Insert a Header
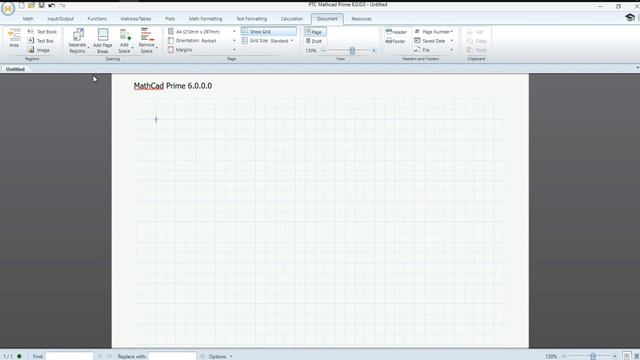The width and height of the screenshot is (640, 360). point(396,31)
